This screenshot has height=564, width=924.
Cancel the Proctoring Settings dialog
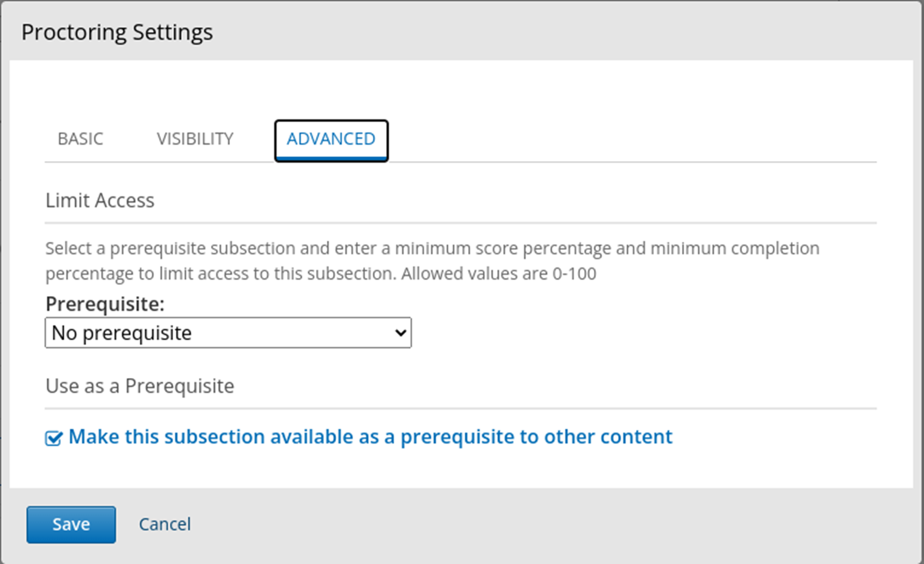(x=165, y=524)
